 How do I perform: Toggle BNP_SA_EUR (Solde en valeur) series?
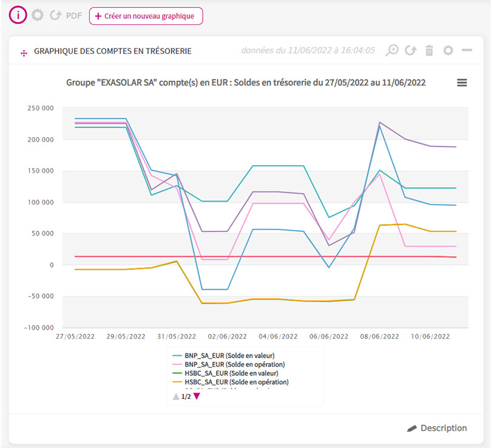(224, 355)
